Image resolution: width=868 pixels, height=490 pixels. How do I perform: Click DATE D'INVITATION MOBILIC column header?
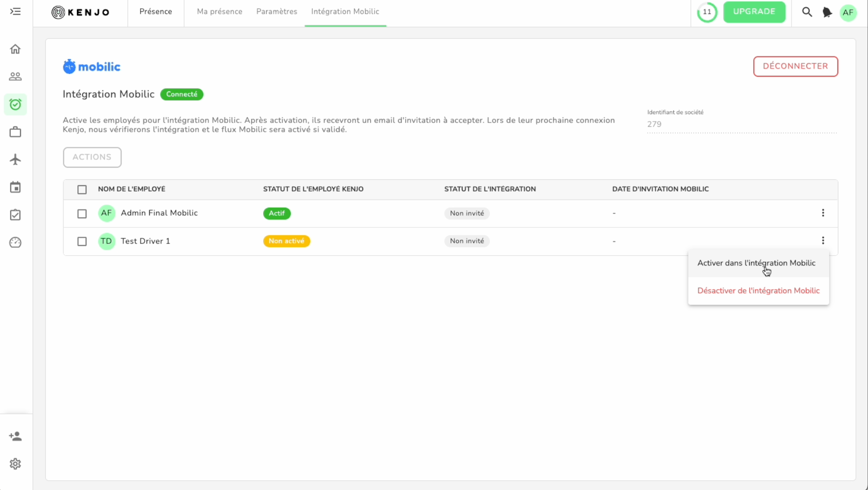[x=660, y=189]
